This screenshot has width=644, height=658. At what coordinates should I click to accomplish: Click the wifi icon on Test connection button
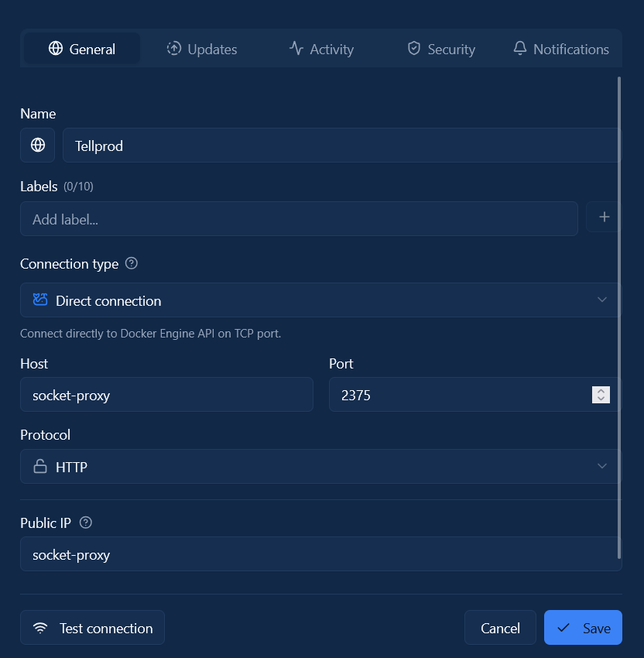point(40,628)
